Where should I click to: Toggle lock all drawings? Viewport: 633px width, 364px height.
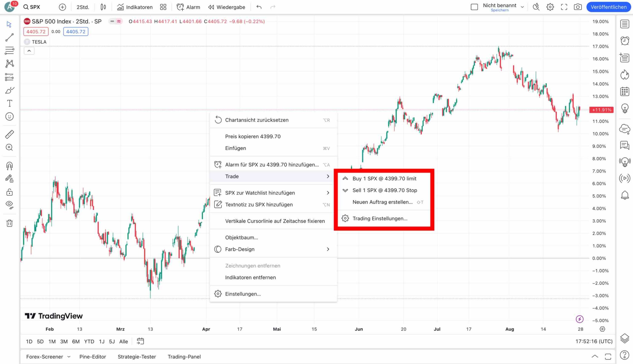(x=9, y=192)
